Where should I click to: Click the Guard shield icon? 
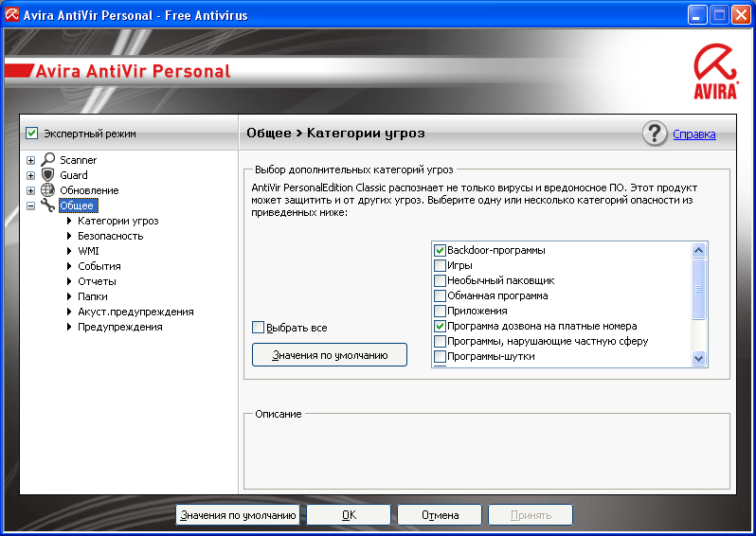tap(47, 175)
